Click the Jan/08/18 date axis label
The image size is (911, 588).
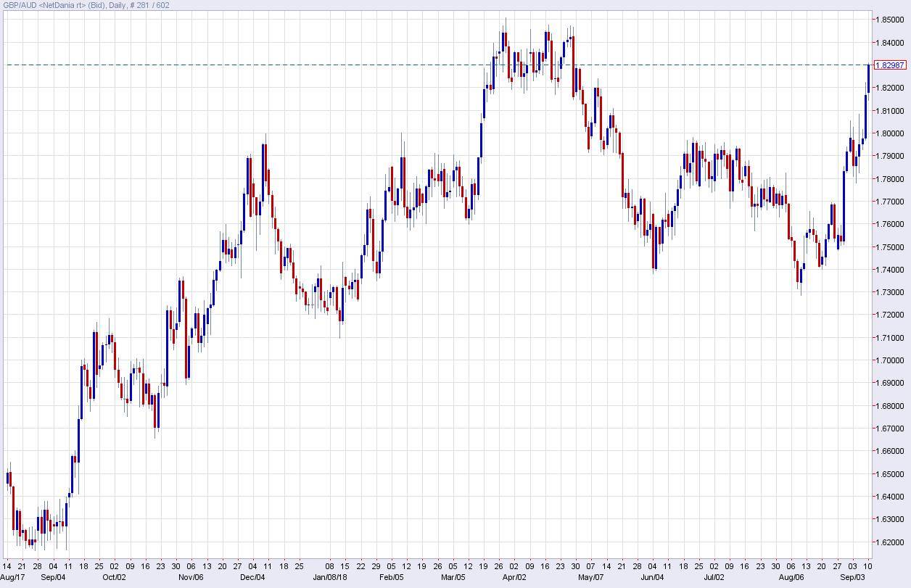coord(330,578)
